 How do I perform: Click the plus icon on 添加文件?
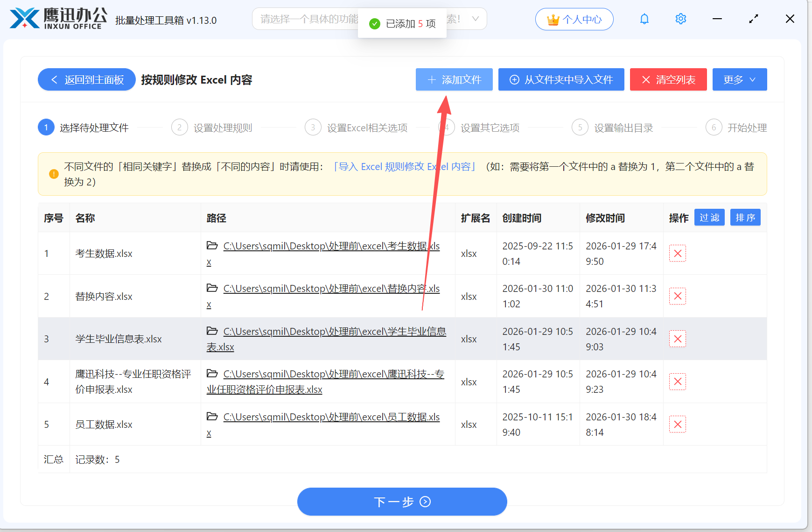tap(431, 79)
